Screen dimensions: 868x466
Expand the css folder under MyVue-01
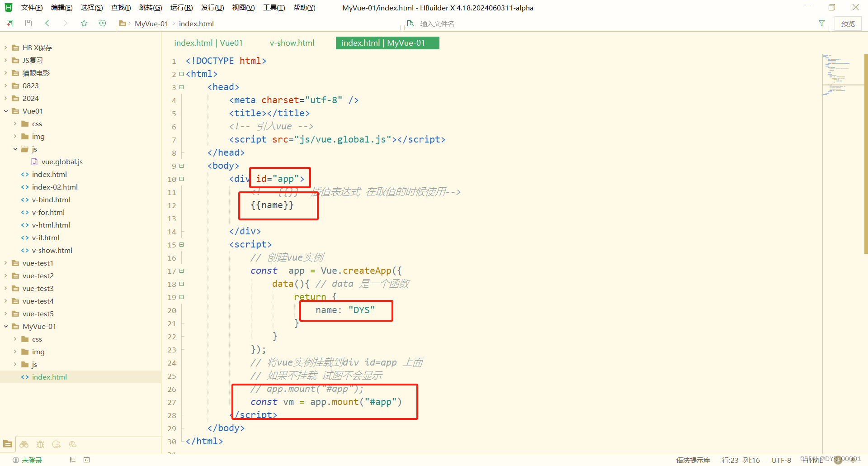click(x=15, y=339)
